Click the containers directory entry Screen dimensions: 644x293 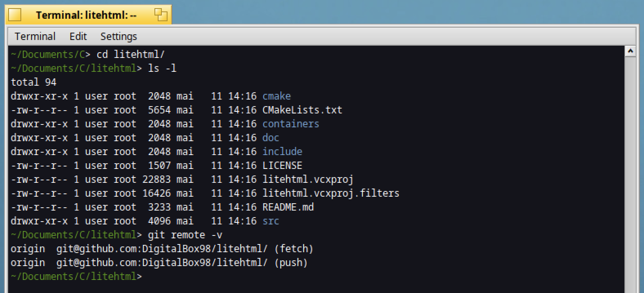point(291,124)
